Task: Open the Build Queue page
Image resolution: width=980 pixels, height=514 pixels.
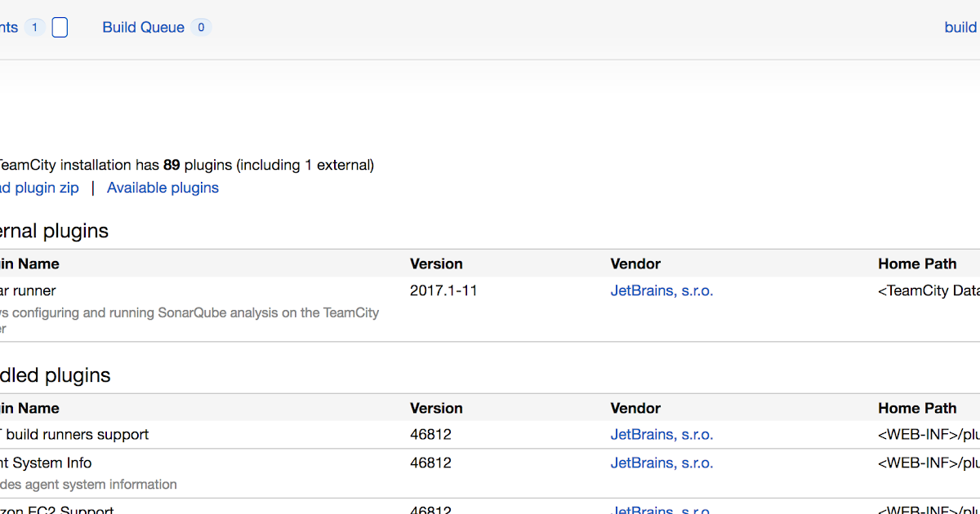Action: pyautogui.click(x=143, y=27)
